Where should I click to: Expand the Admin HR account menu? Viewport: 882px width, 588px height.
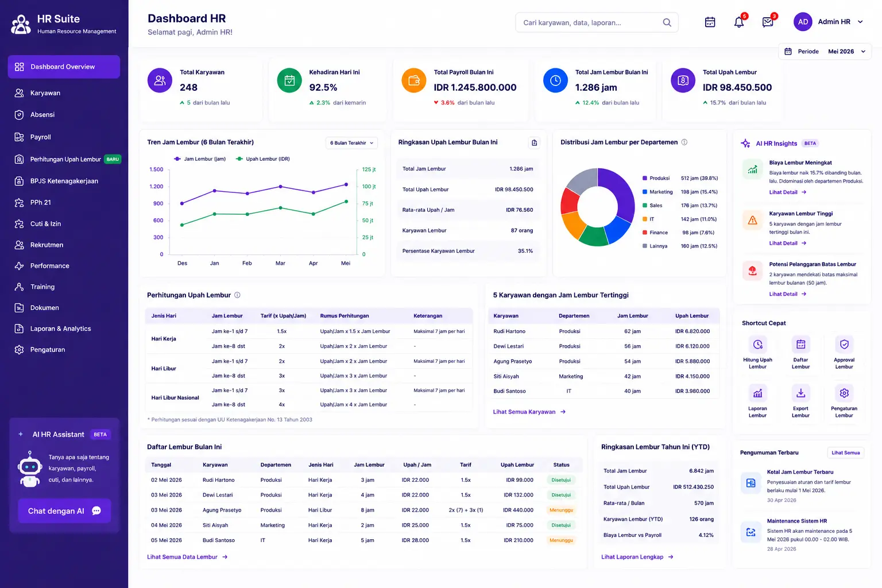tap(860, 22)
